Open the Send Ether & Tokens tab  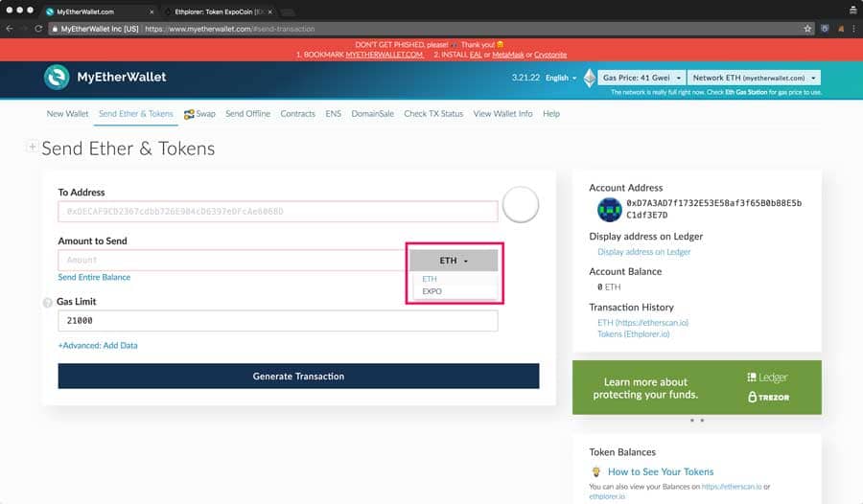point(136,114)
